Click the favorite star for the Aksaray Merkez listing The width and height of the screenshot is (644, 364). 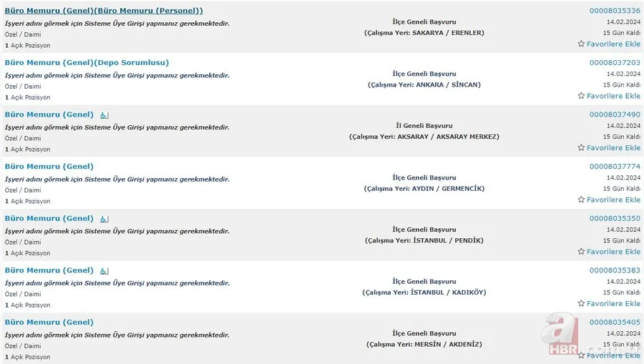tap(581, 148)
